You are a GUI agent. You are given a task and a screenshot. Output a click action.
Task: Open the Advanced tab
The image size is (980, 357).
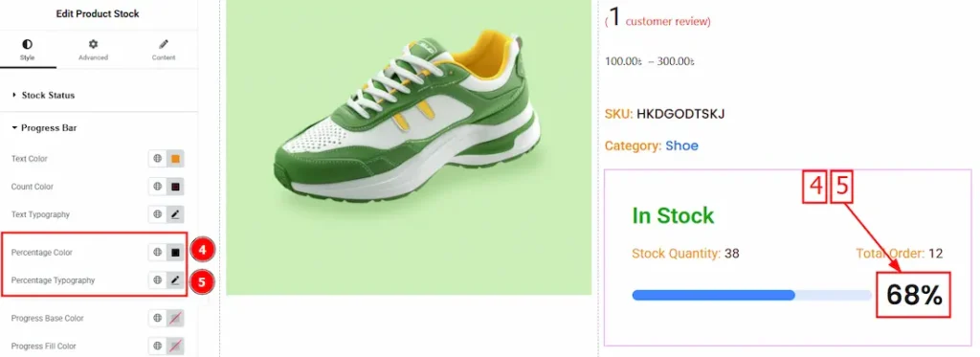(93, 50)
